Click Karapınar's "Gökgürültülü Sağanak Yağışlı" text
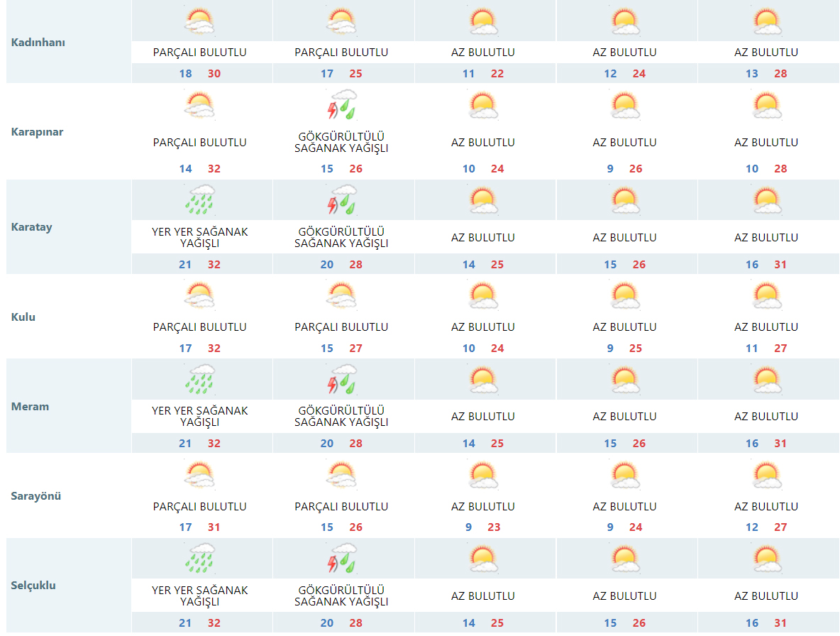840x636 pixels. 341,143
